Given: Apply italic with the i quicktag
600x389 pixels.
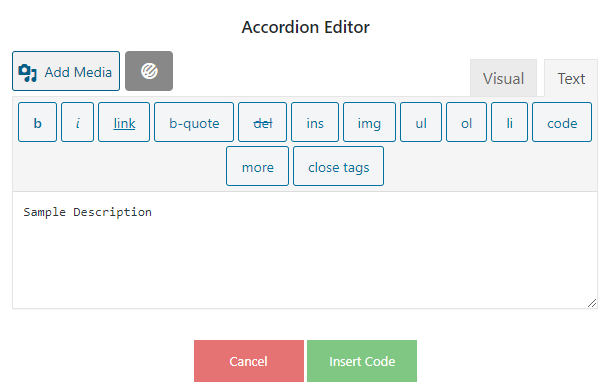Looking at the screenshot, I should pos(78,122).
